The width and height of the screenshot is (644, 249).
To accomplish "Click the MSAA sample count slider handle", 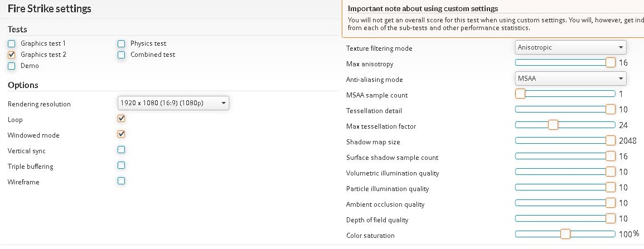I will pos(520,94).
